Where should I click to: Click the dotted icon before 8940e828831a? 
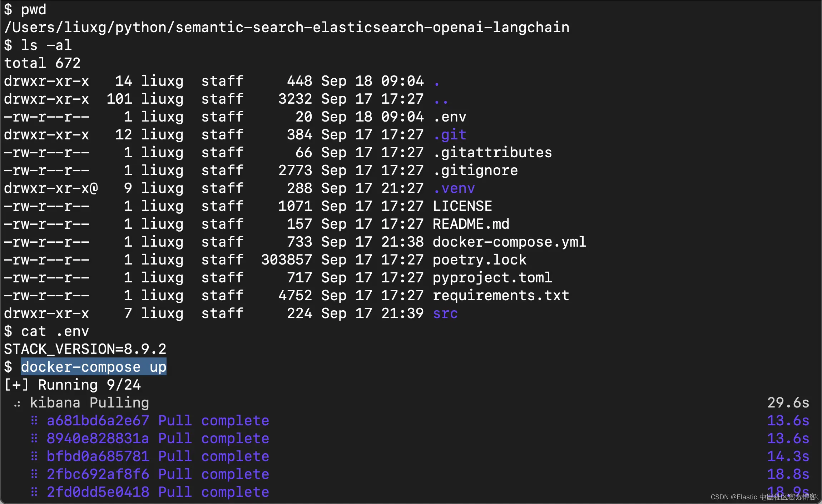click(x=34, y=439)
